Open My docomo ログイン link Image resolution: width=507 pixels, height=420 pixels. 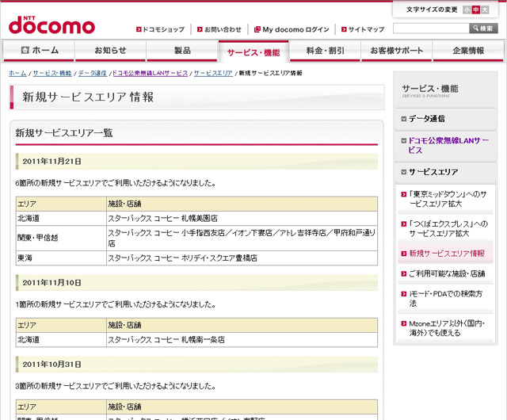tap(295, 29)
